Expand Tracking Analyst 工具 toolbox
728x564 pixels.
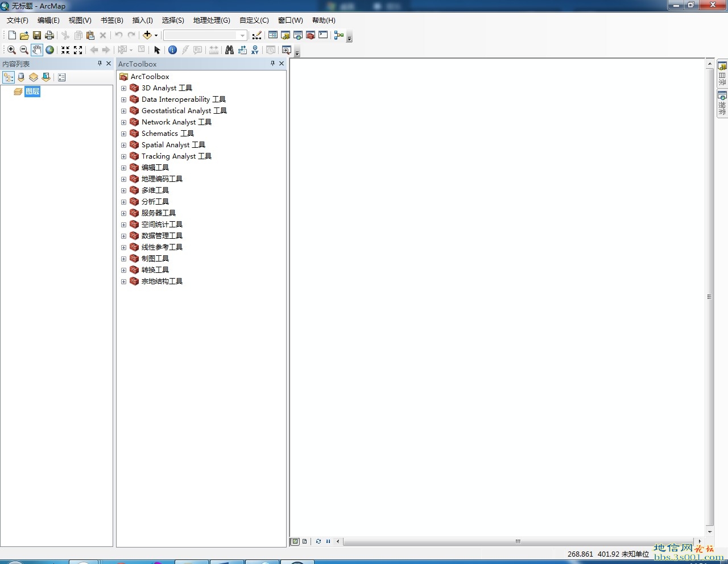click(x=123, y=156)
